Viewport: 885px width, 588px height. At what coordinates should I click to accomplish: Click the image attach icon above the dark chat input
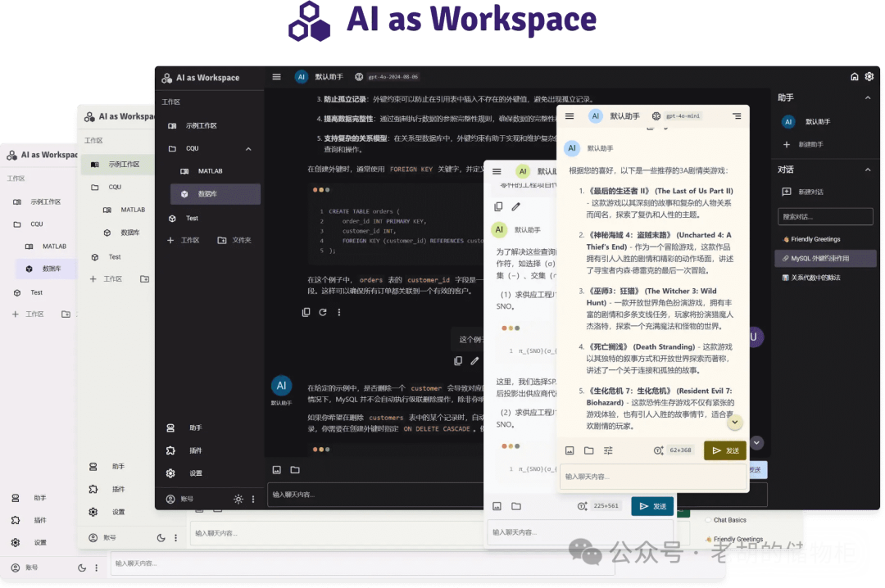[277, 470]
